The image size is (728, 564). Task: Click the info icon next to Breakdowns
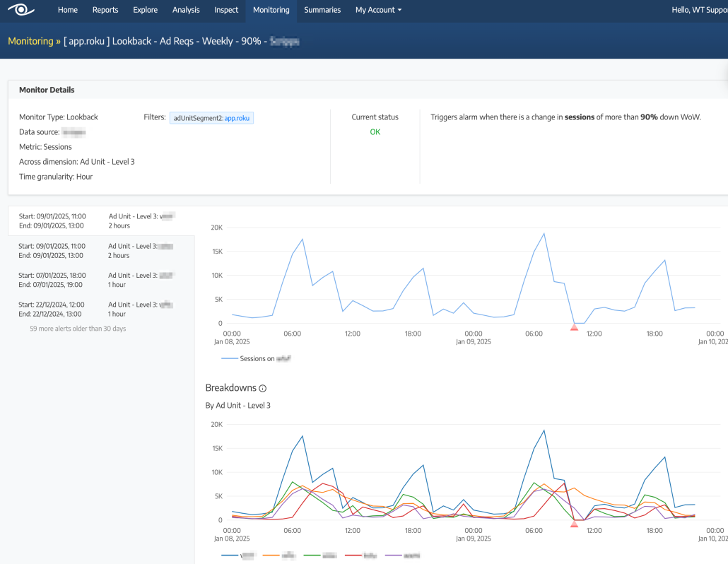pos(262,387)
